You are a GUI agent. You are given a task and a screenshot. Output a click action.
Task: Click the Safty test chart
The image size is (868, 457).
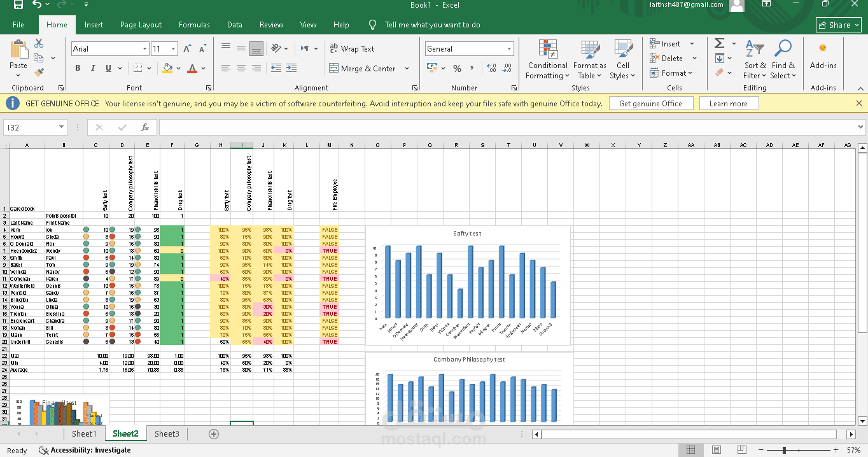(x=468, y=285)
